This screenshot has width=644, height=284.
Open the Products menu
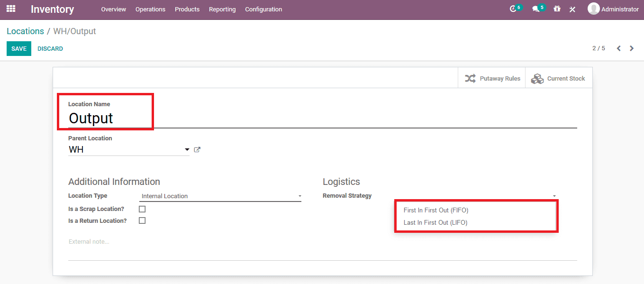click(187, 9)
